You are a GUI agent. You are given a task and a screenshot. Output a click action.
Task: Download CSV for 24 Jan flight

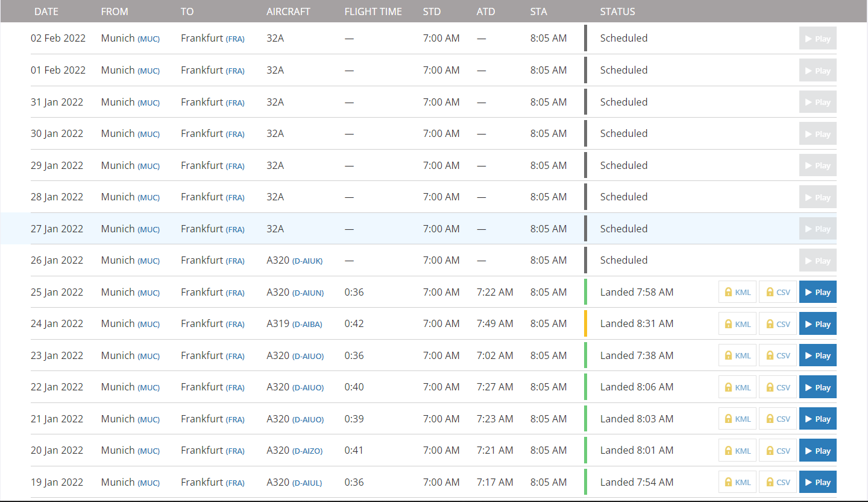point(778,324)
